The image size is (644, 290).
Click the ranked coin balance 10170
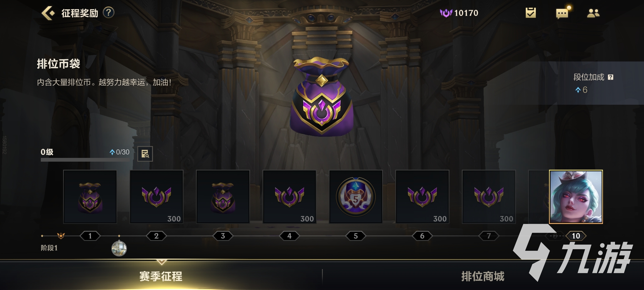[x=459, y=13]
